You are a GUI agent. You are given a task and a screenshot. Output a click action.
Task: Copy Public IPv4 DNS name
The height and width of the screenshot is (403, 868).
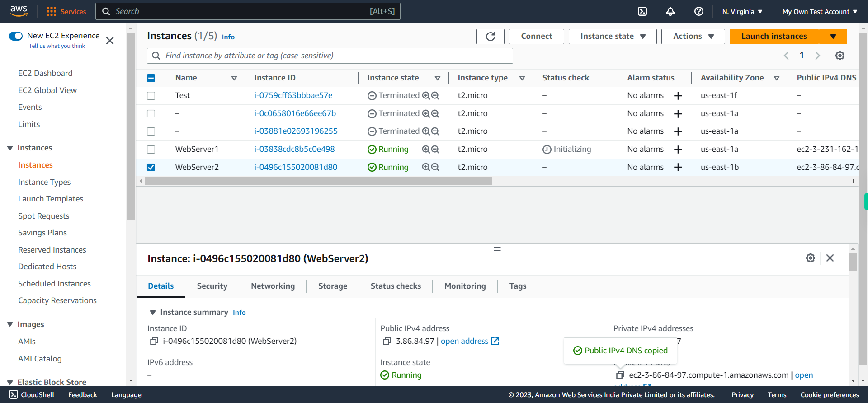pyautogui.click(x=620, y=375)
